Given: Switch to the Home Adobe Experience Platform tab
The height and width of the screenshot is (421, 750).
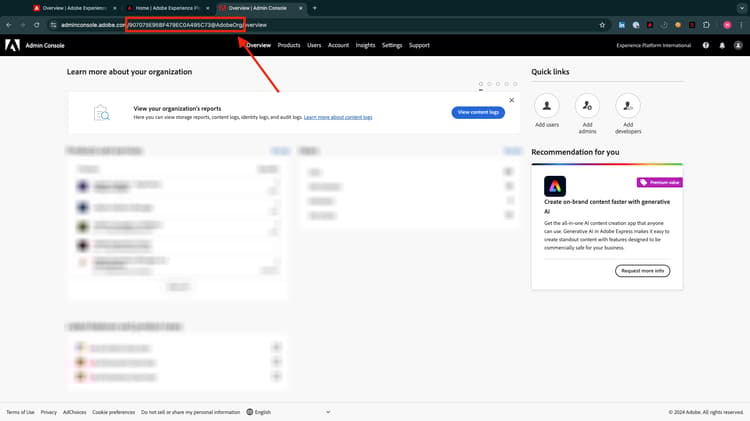Looking at the screenshot, I should click(165, 8).
